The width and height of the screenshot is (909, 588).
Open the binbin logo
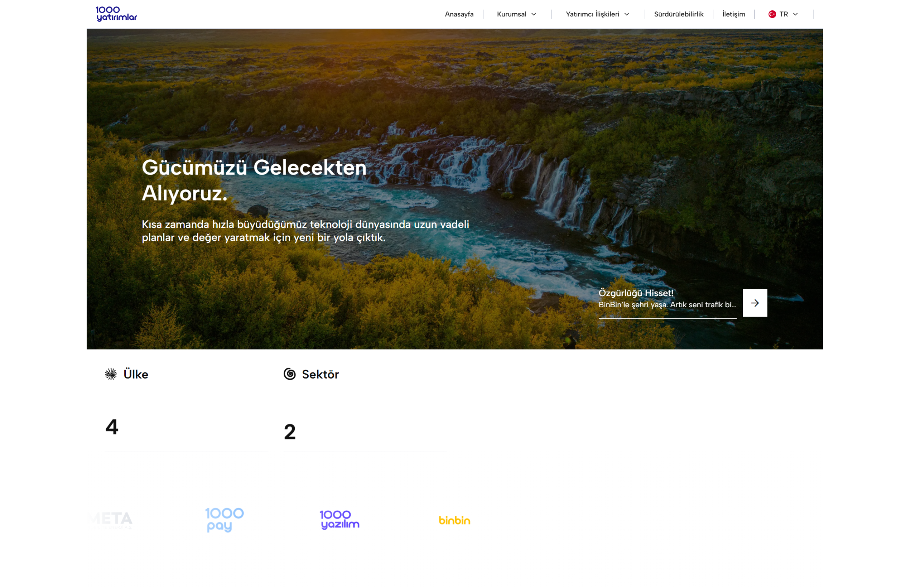(x=454, y=520)
